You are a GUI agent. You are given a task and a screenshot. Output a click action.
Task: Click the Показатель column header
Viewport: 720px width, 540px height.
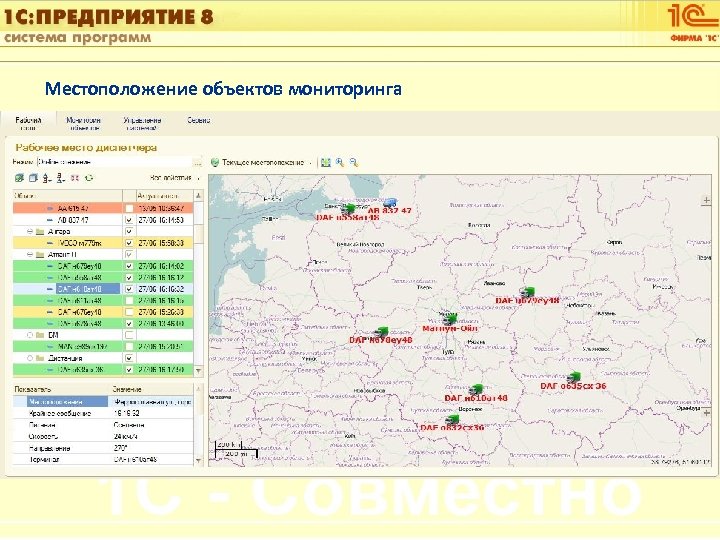(x=62, y=389)
